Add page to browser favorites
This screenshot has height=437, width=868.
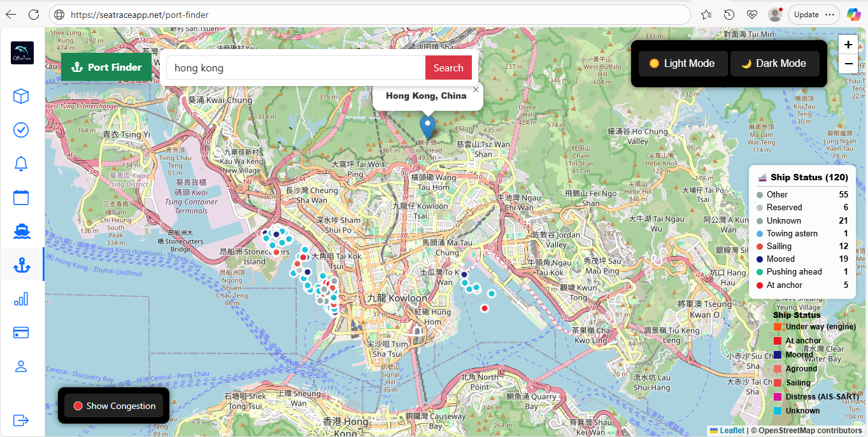[706, 14]
